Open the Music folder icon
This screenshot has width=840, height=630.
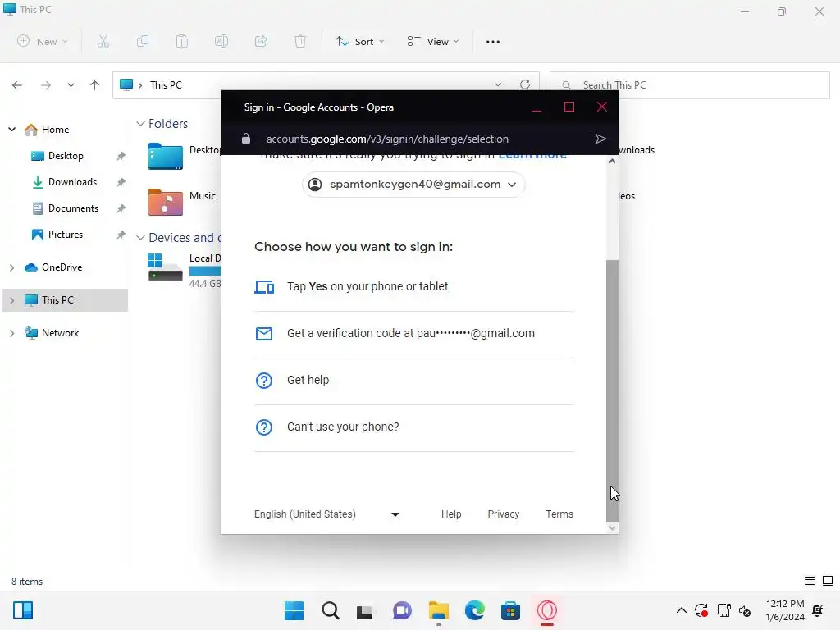point(166,202)
